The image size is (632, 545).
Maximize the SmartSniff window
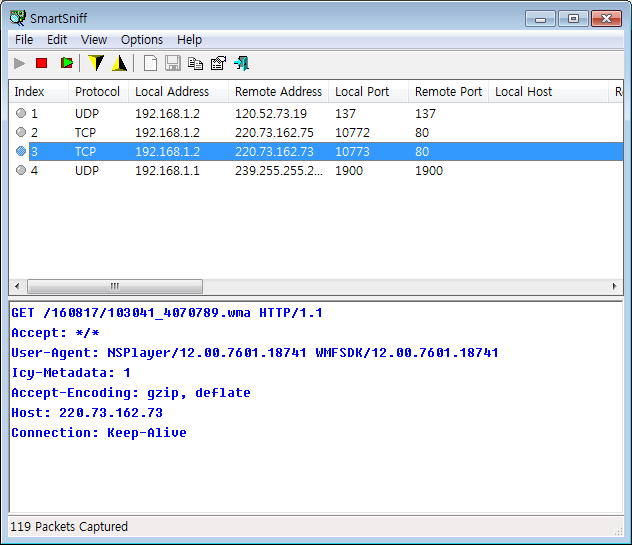573,19
